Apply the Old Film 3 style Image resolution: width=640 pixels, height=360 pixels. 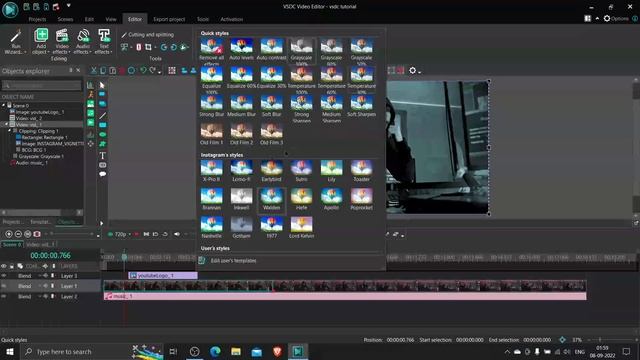[x=271, y=134]
